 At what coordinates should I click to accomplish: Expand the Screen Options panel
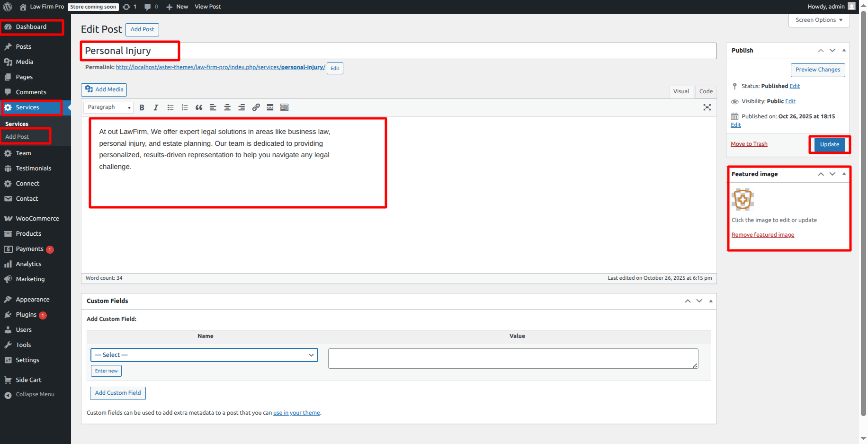(x=819, y=20)
